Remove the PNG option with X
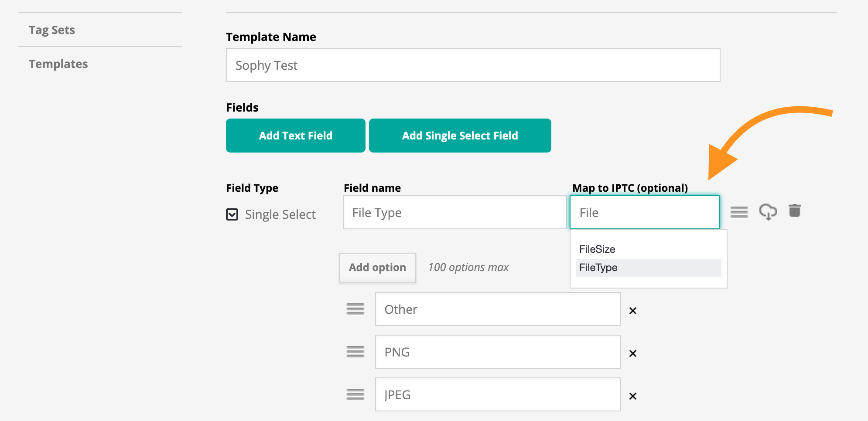Screen dimensions: 868x421 pyautogui.click(x=633, y=353)
